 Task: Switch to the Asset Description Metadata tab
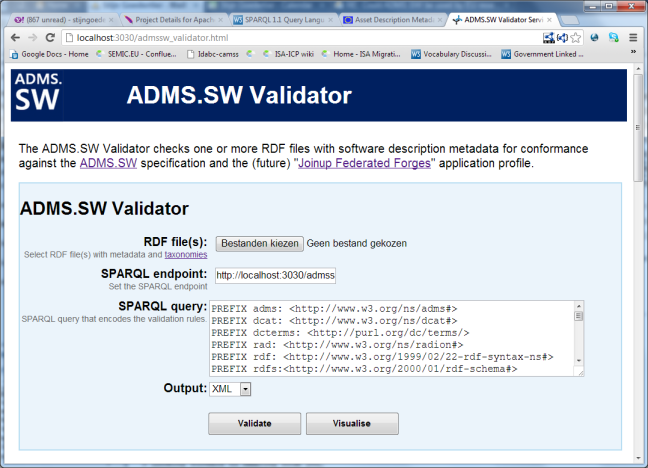pyautogui.click(x=391, y=20)
